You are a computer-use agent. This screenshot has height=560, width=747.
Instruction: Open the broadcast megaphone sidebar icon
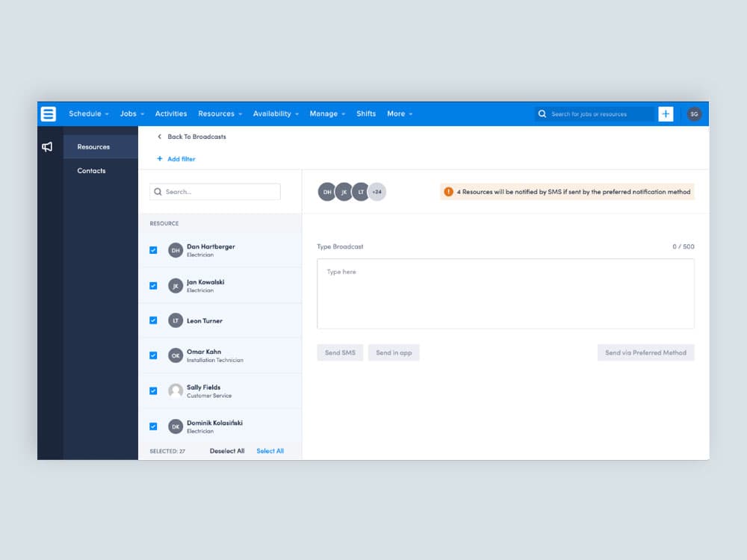click(47, 146)
